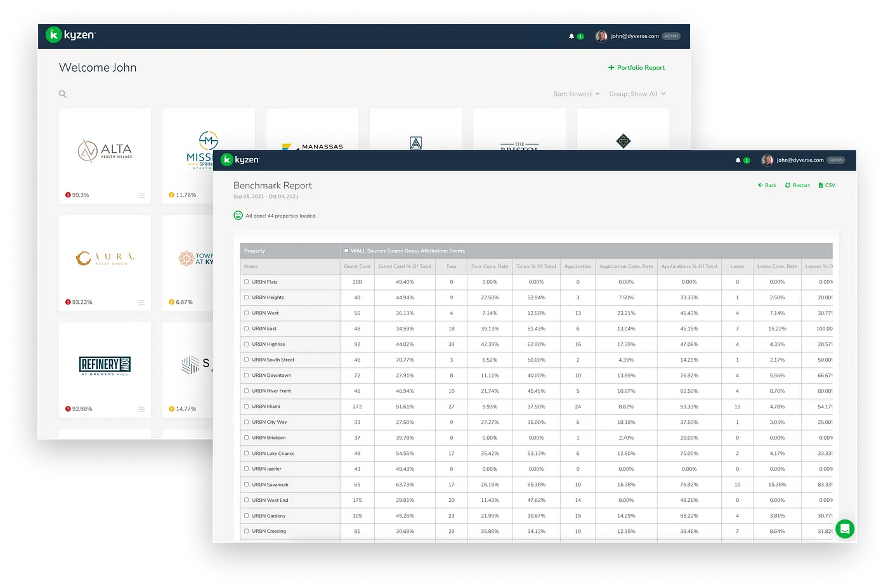The height and width of the screenshot is (588, 888).
Task: Toggle the WALL Sources Source Group checkbox
Action: tap(346, 251)
